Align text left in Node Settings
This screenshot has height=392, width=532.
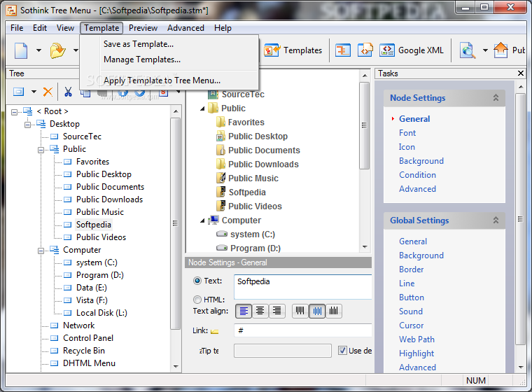[x=244, y=311]
